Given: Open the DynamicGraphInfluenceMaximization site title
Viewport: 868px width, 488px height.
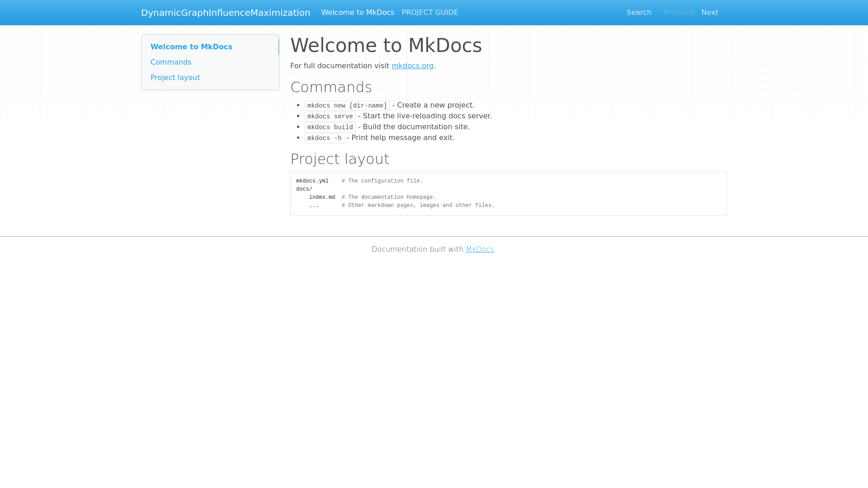Looking at the screenshot, I should click(x=226, y=13).
